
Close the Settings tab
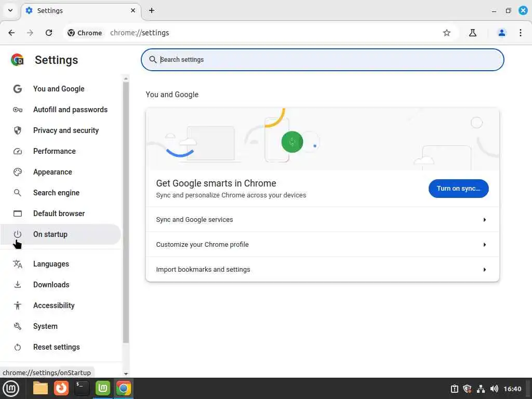point(133,10)
